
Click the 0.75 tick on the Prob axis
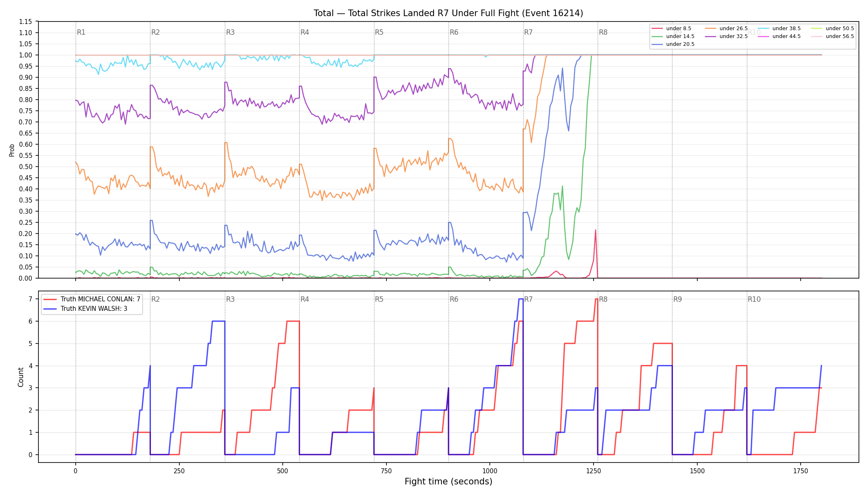[x=26, y=111]
